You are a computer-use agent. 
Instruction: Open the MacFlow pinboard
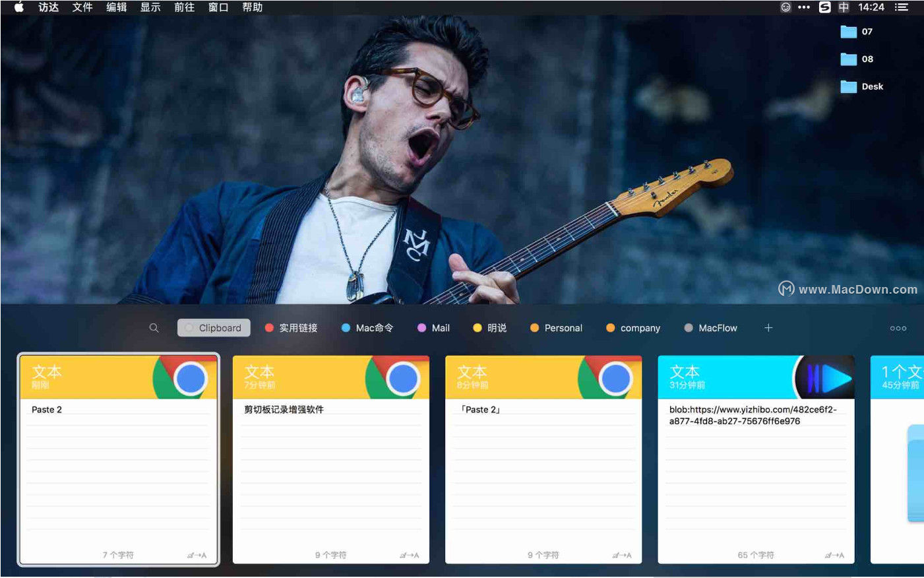click(710, 328)
